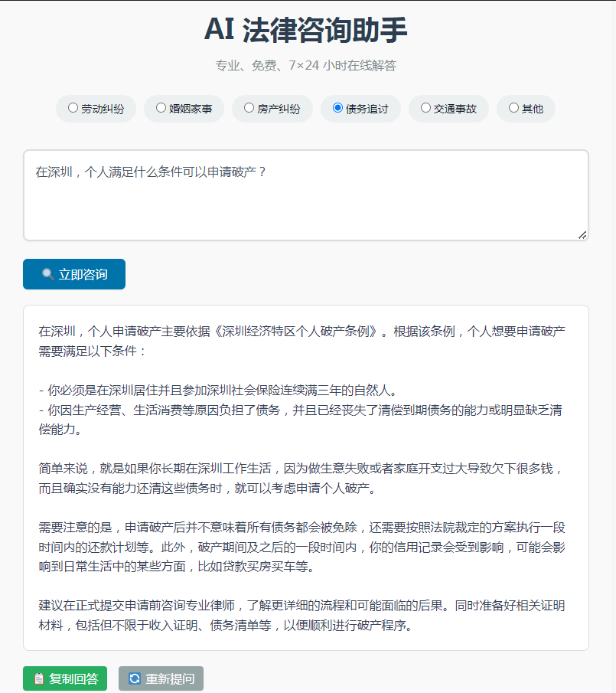Viewport: 616px width, 693px height.
Task: Click the AI 法律咨询助手 title heading
Action: [306, 31]
